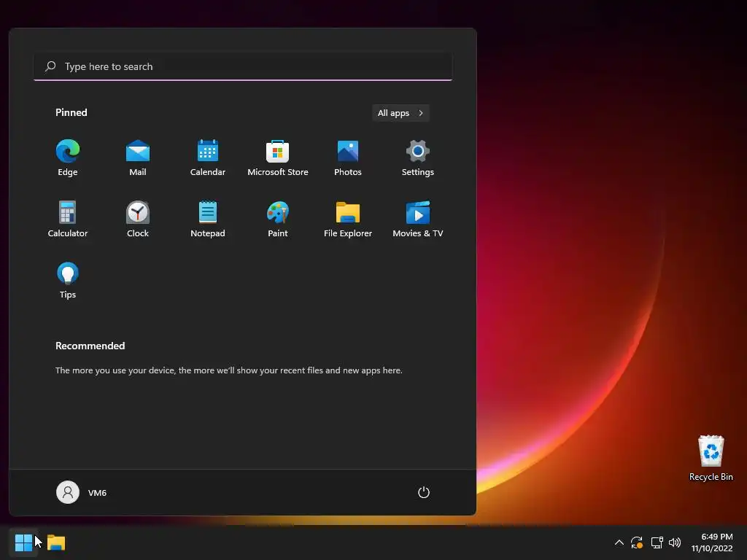This screenshot has height=560, width=747.
Task: Open Settings from pinned apps
Action: [x=418, y=158]
